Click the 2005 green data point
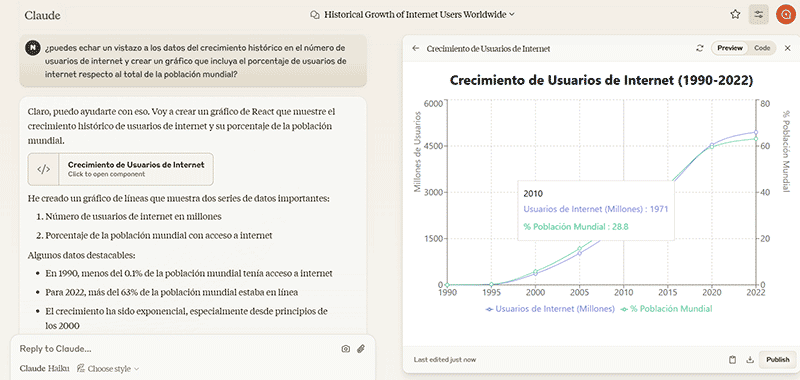This screenshot has width=800, height=380. click(579, 249)
